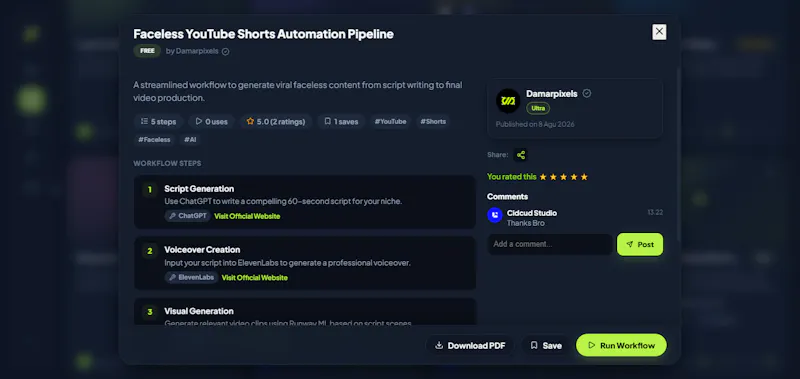
Task: Click the Cidcud Studio commenter name
Action: (532, 213)
